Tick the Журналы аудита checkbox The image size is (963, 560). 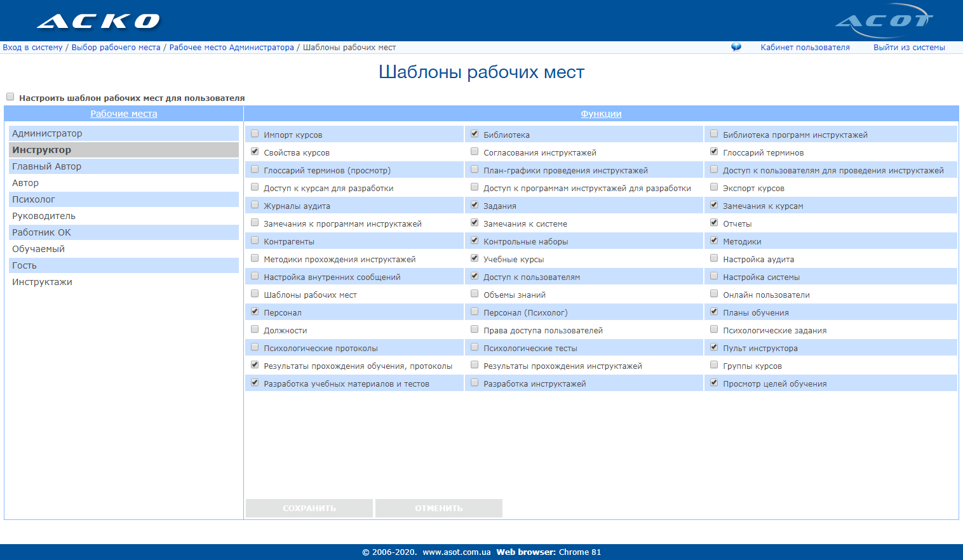coord(255,205)
